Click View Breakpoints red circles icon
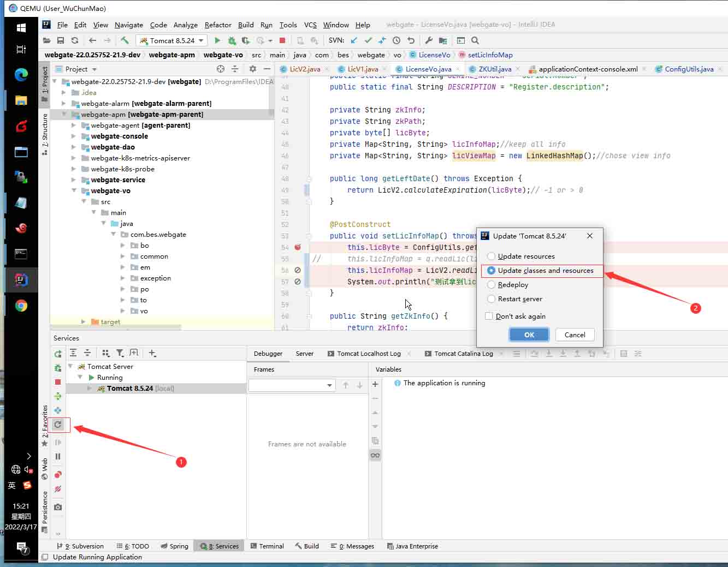The width and height of the screenshot is (728, 567). point(58,475)
